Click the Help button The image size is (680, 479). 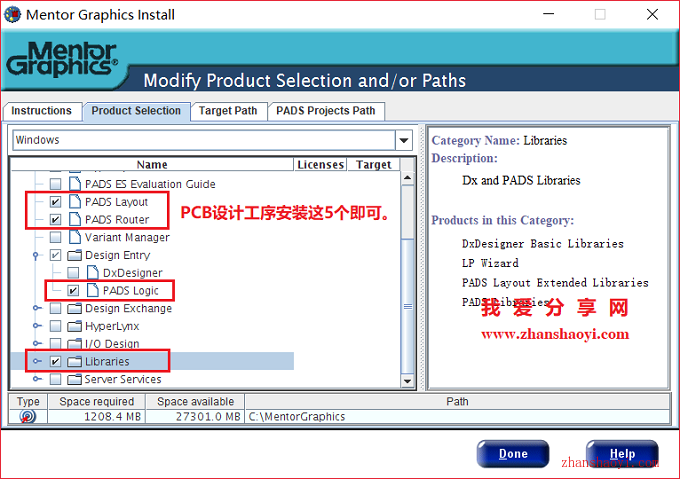pyautogui.click(x=622, y=454)
